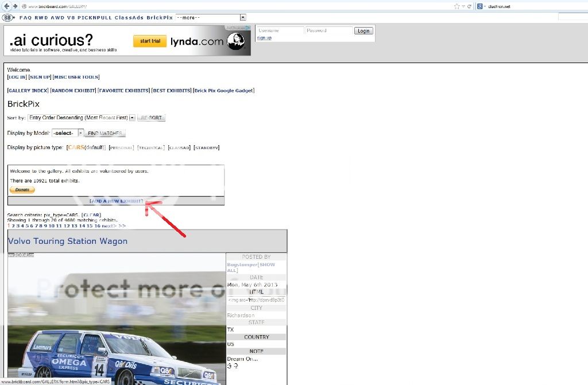The width and height of the screenshot is (588, 385).
Task: Click the Login button
Action: click(x=363, y=31)
